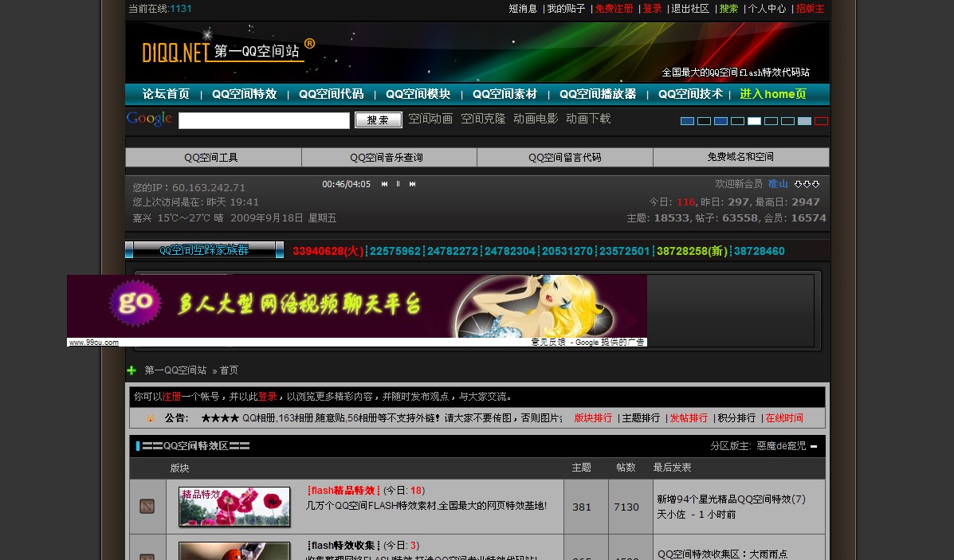Switch to the QQ空间工具 tab

pyautogui.click(x=213, y=158)
